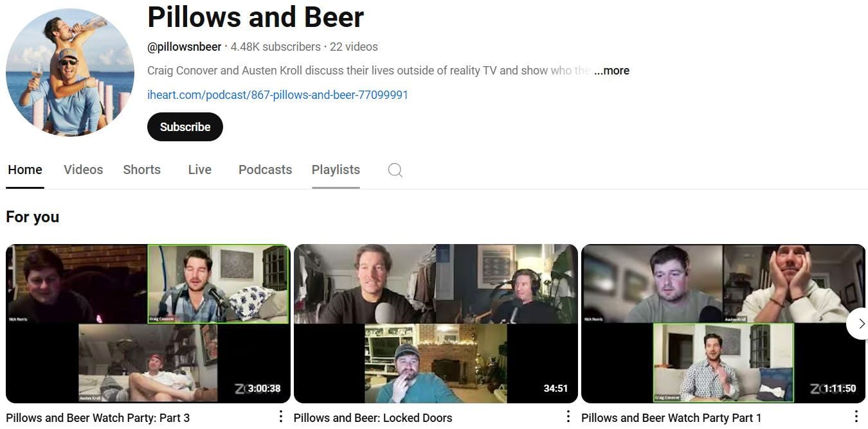Open the channel search icon

pos(395,170)
